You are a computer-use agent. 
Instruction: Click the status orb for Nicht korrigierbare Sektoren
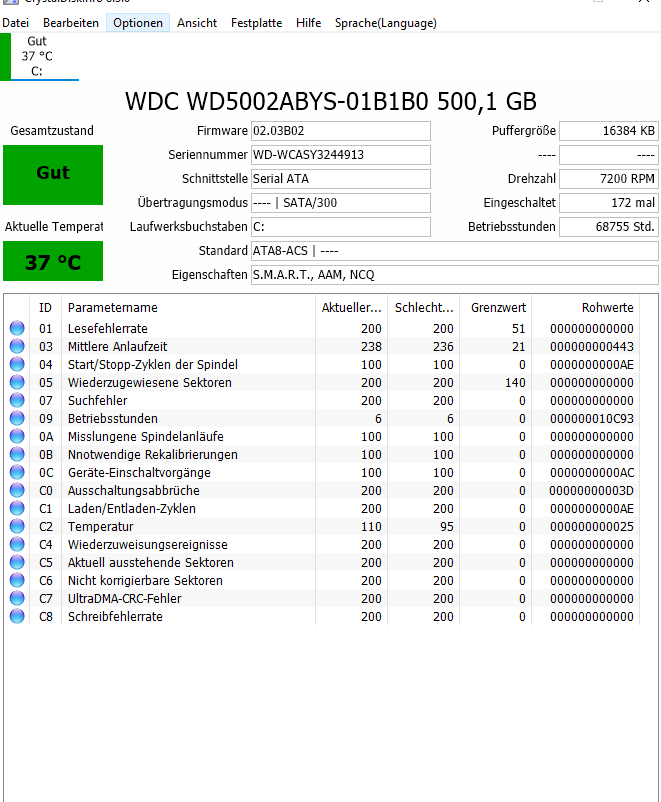tap(17, 580)
